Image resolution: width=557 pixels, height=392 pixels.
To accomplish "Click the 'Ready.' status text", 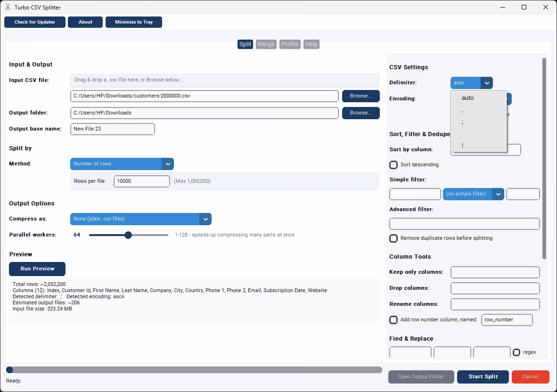I will point(14,381).
